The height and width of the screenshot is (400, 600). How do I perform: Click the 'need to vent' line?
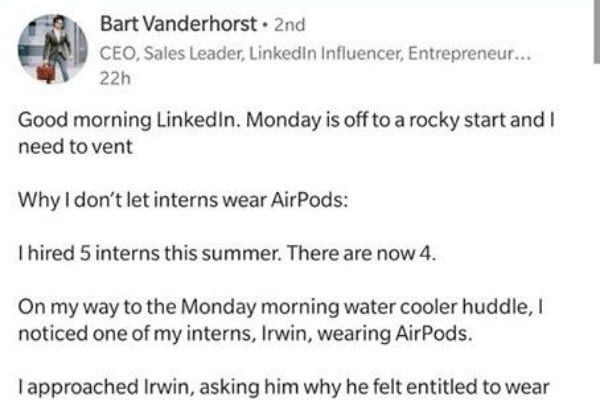tap(75, 147)
